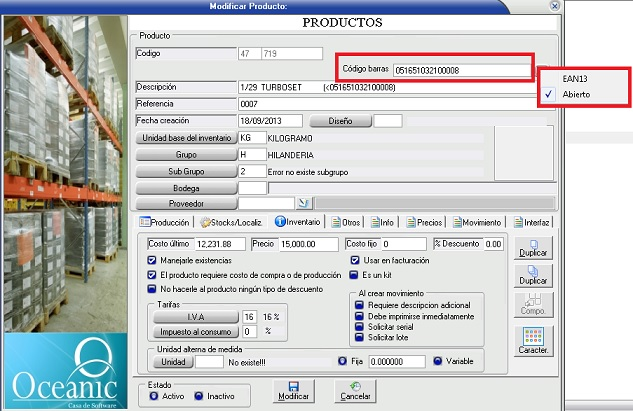Image resolution: width=633 pixels, height=411 pixels.
Task: Select EAN13 in the barcode type list
Action: [x=575, y=78]
